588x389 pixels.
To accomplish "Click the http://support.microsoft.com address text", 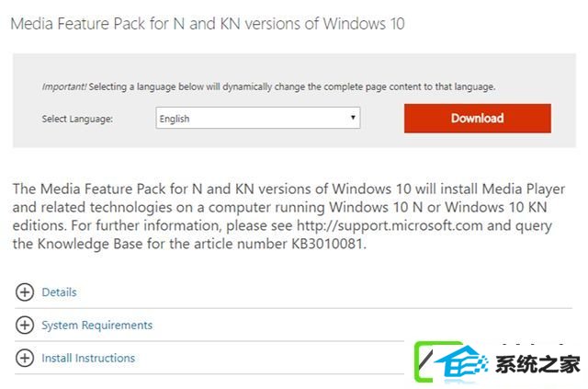I will tap(390, 225).
